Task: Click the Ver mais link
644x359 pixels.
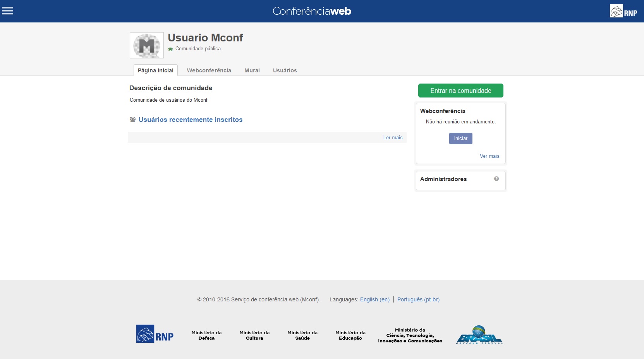Action: point(489,156)
